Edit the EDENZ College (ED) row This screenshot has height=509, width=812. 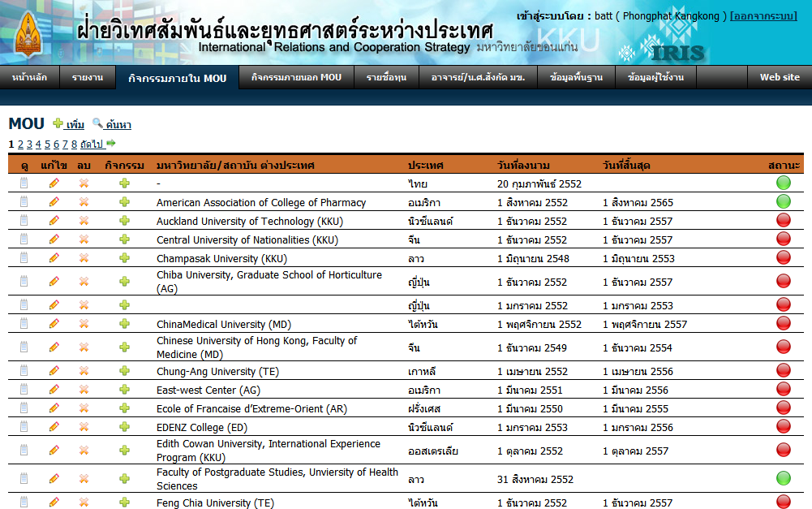[x=54, y=426]
